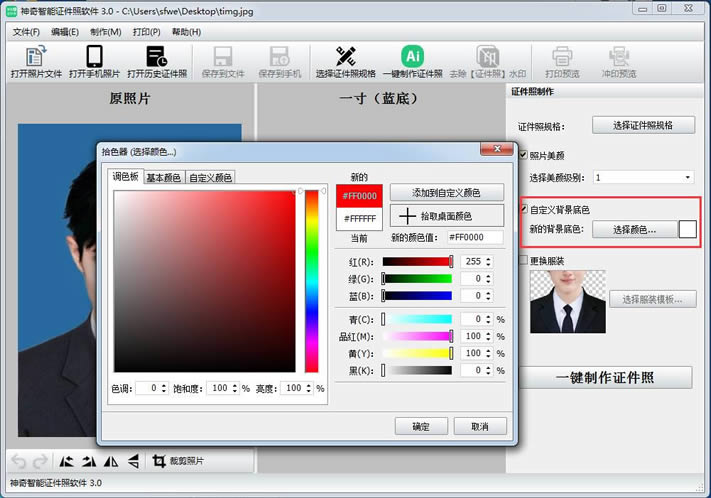Enable the 更换服装 checkbox
The image size is (711, 498).
click(x=523, y=260)
